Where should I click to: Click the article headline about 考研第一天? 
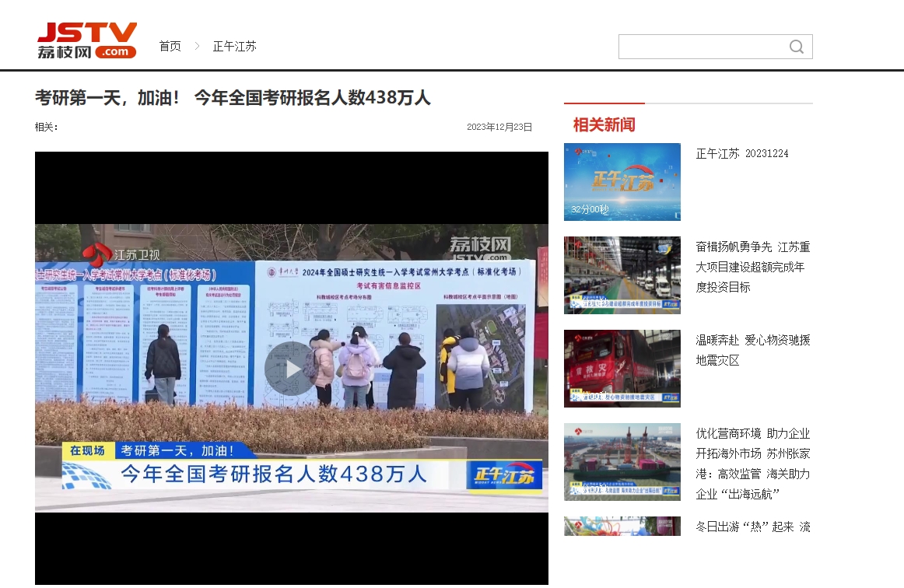[x=233, y=98]
